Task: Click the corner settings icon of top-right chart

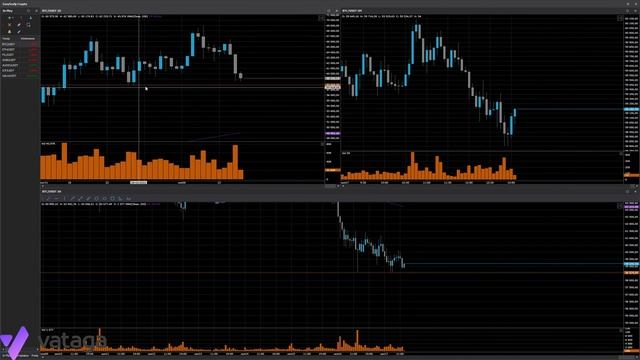Action: (x=620, y=18)
